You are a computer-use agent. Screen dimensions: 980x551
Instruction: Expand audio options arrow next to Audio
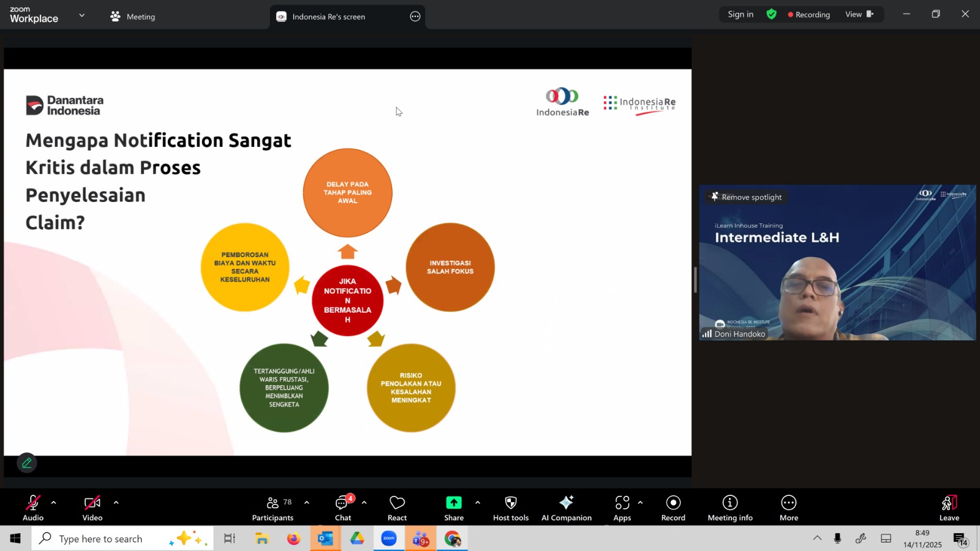click(x=54, y=503)
